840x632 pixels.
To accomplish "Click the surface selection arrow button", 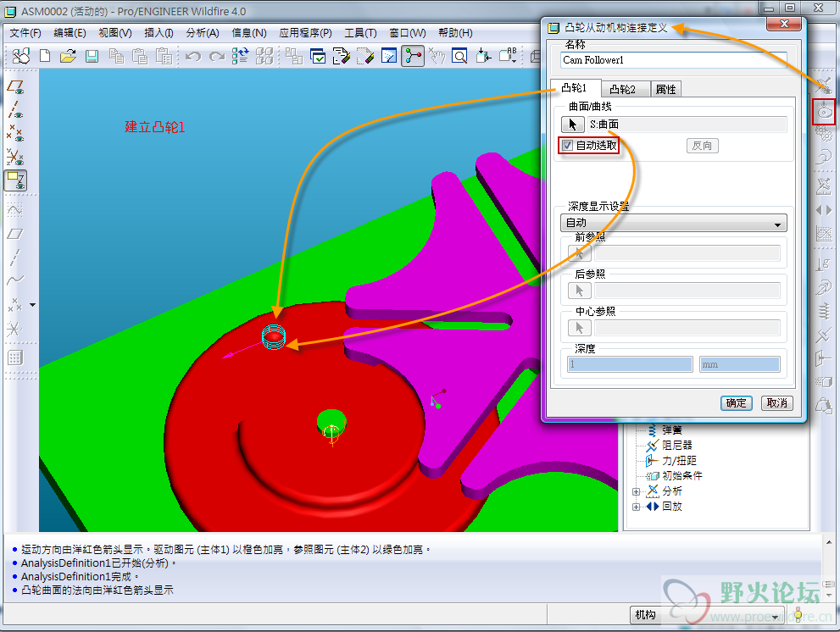I will 573,125.
